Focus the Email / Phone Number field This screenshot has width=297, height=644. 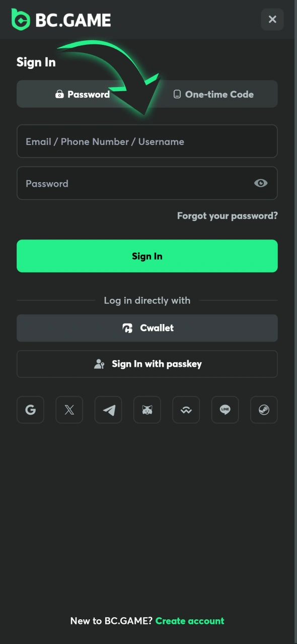tap(147, 141)
